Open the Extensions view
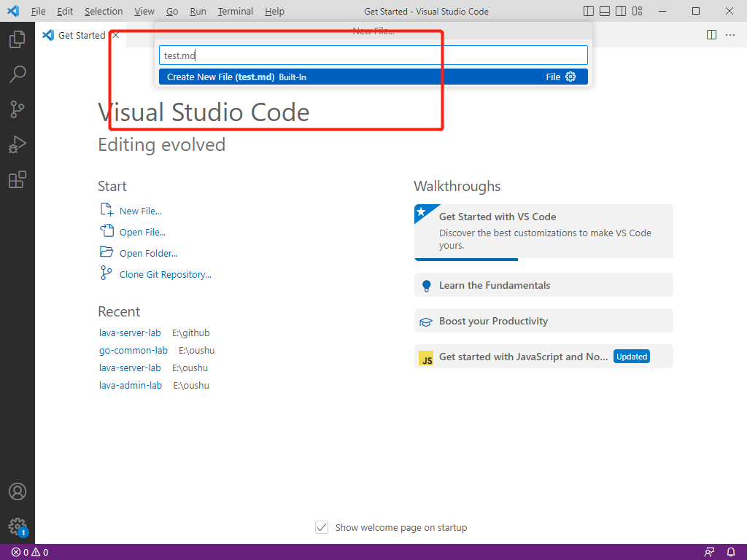Image resolution: width=747 pixels, height=560 pixels. click(x=18, y=180)
